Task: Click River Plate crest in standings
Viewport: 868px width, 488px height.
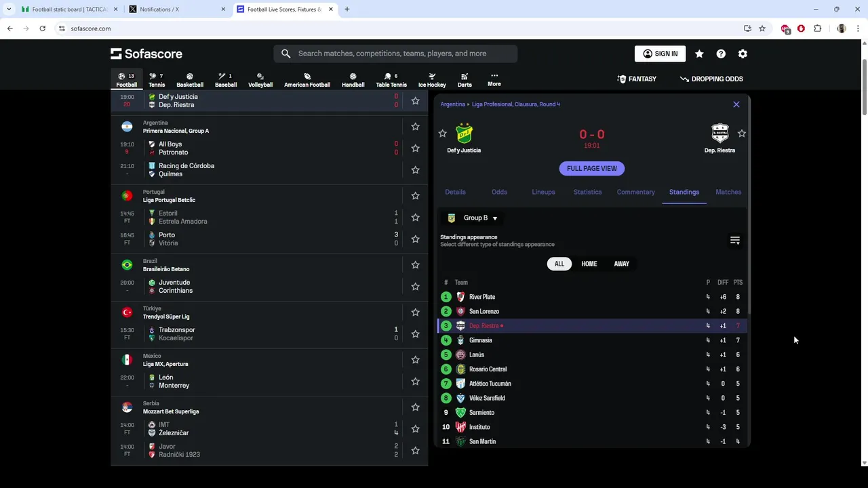Action: (x=461, y=297)
